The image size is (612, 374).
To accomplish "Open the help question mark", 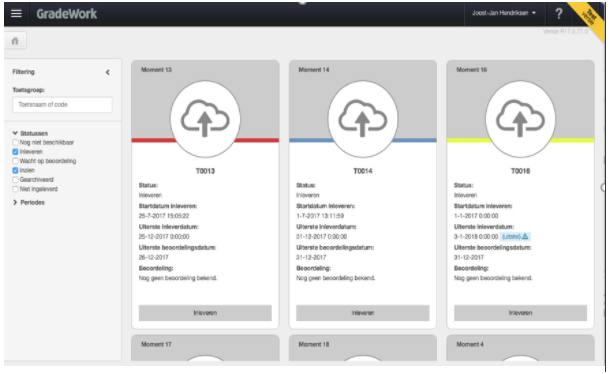I will pos(559,14).
